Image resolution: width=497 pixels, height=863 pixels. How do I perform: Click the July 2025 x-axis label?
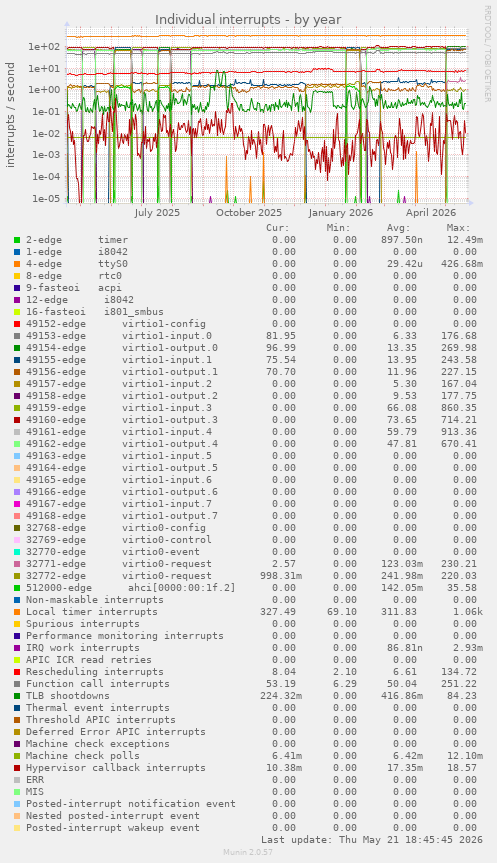[157, 212]
